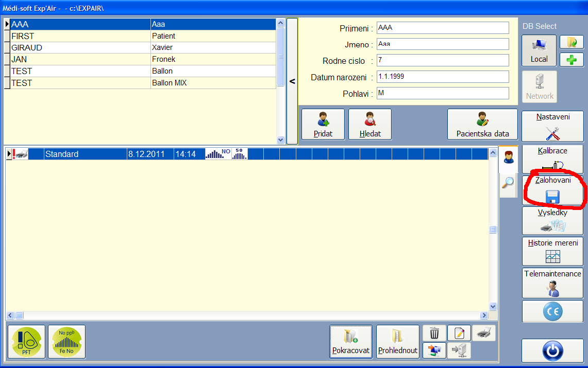Image resolution: width=588 pixels, height=368 pixels.
Task: Delete the selected test with the trash icon
Action: pyautogui.click(x=434, y=333)
